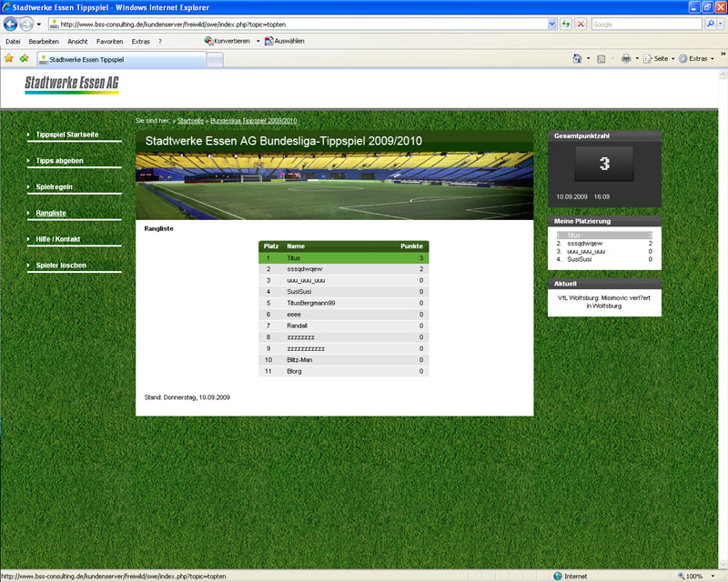
Task: Click the Favorites Center star icon
Action: pos(9,58)
